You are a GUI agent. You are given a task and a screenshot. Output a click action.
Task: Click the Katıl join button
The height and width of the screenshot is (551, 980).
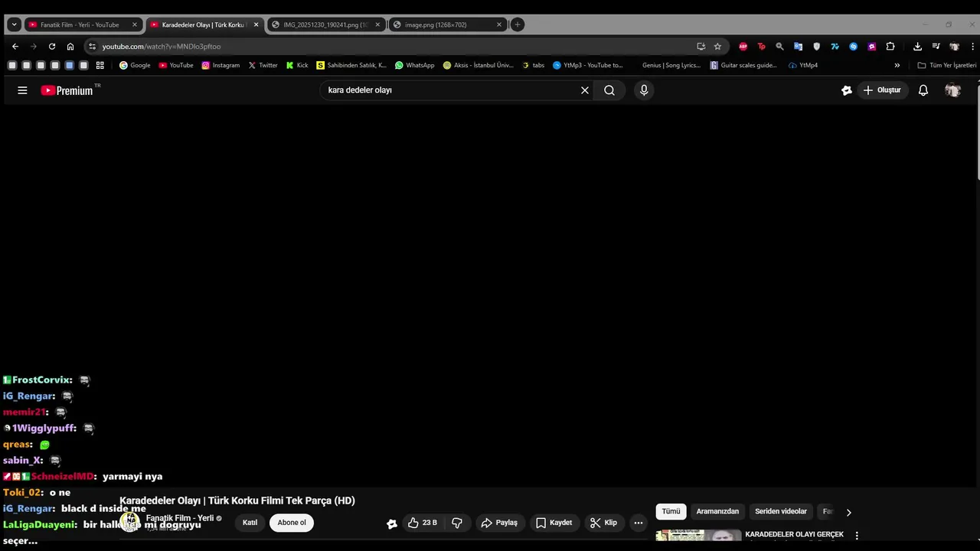pos(250,523)
